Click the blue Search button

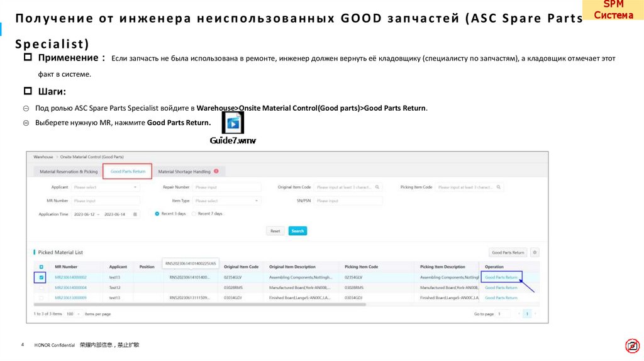tap(297, 231)
